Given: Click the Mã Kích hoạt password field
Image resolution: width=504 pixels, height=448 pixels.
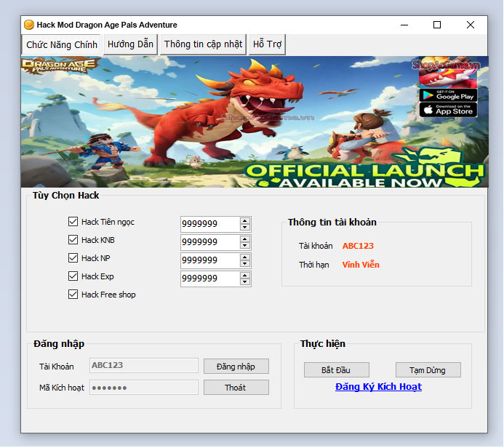Looking at the screenshot, I should [x=144, y=387].
